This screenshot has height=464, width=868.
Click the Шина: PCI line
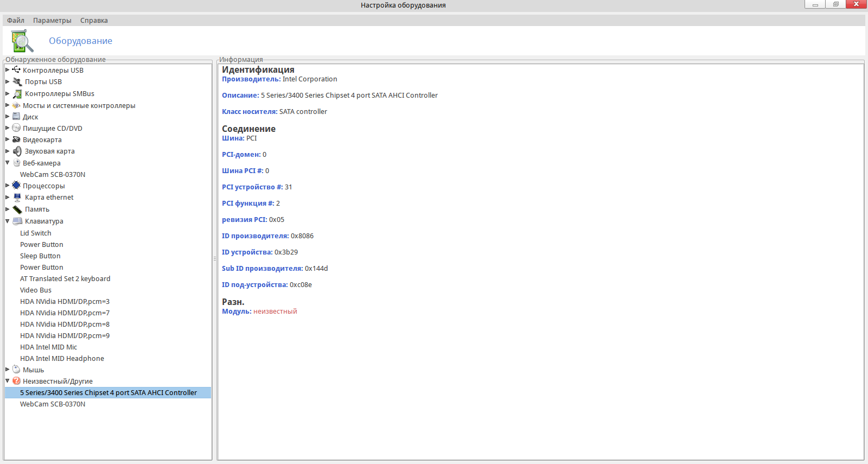(x=239, y=138)
